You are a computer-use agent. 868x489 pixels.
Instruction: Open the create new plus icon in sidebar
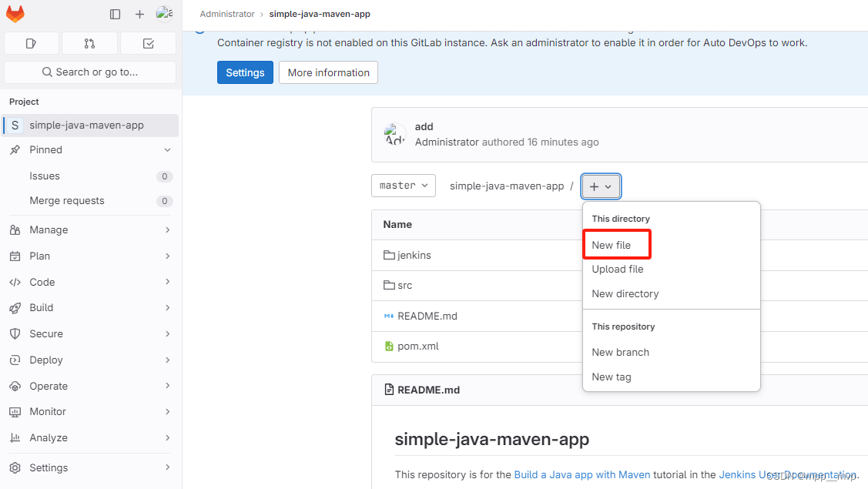pos(139,14)
